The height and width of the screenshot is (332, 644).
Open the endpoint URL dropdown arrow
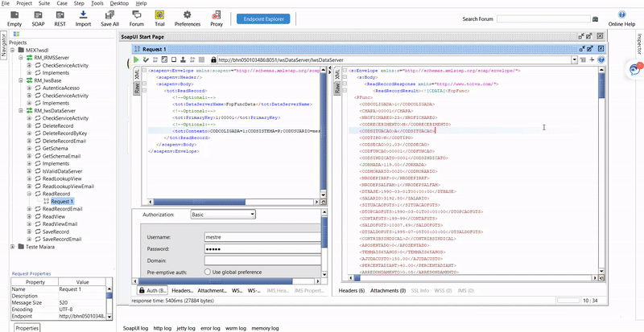coord(575,60)
